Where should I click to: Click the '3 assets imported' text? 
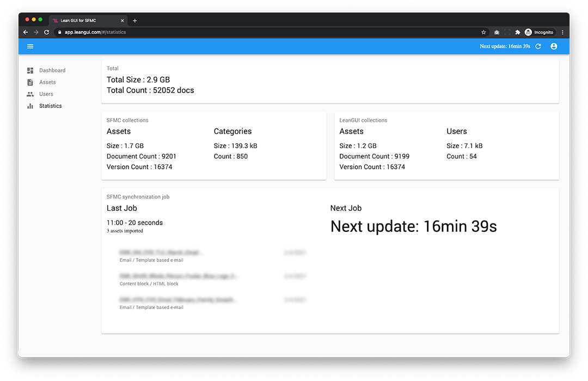[x=125, y=231]
